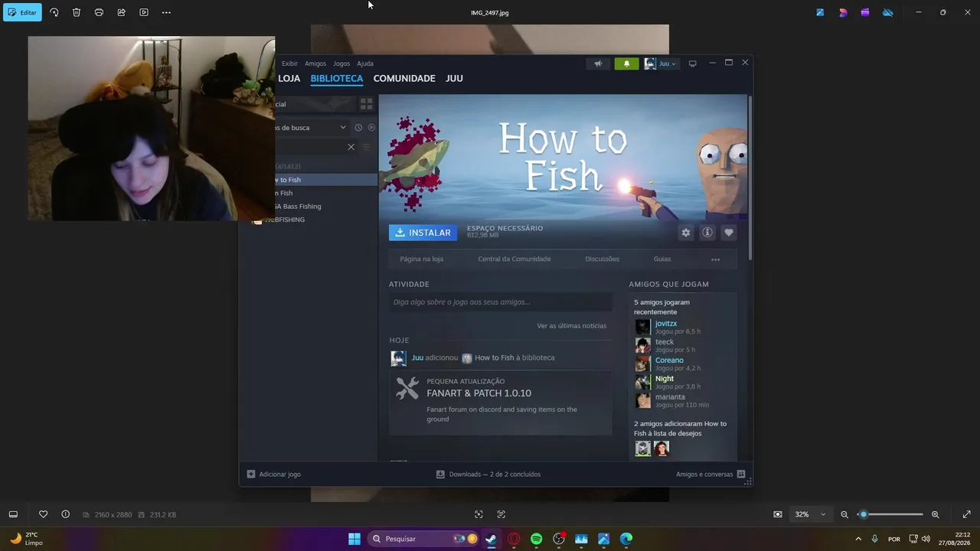Open the Ajuda menu in Steam
Screen dimensions: 980x551
point(365,64)
